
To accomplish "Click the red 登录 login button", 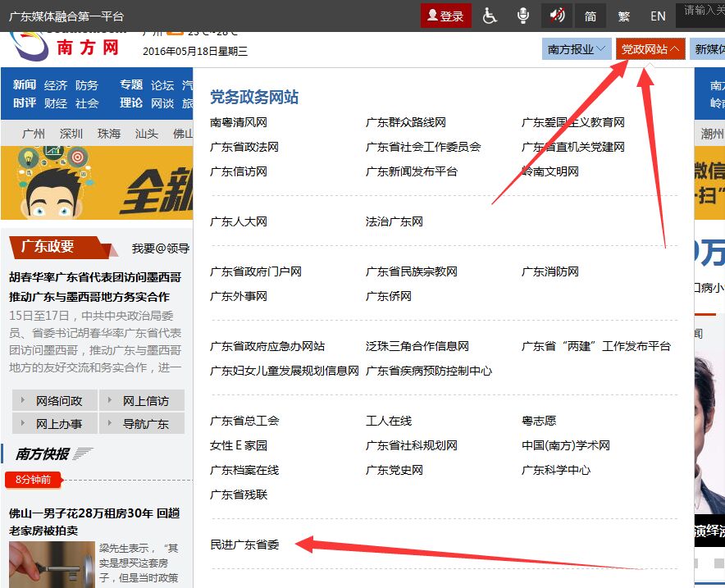I will tap(445, 16).
